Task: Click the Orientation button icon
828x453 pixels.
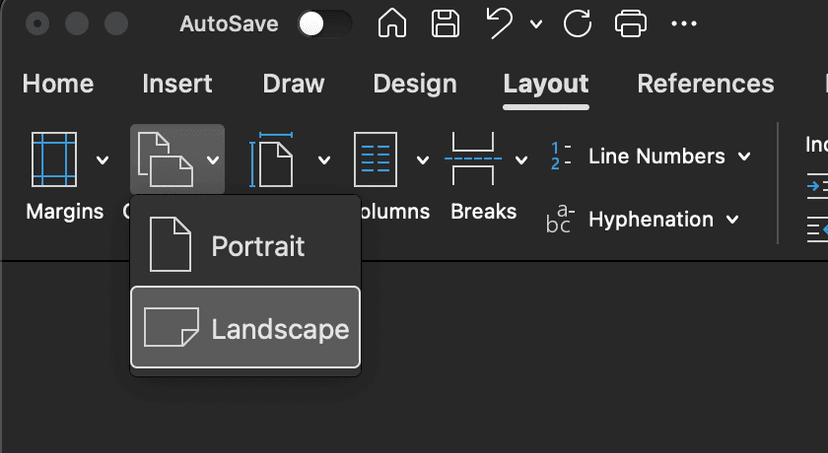Action: 165,159
